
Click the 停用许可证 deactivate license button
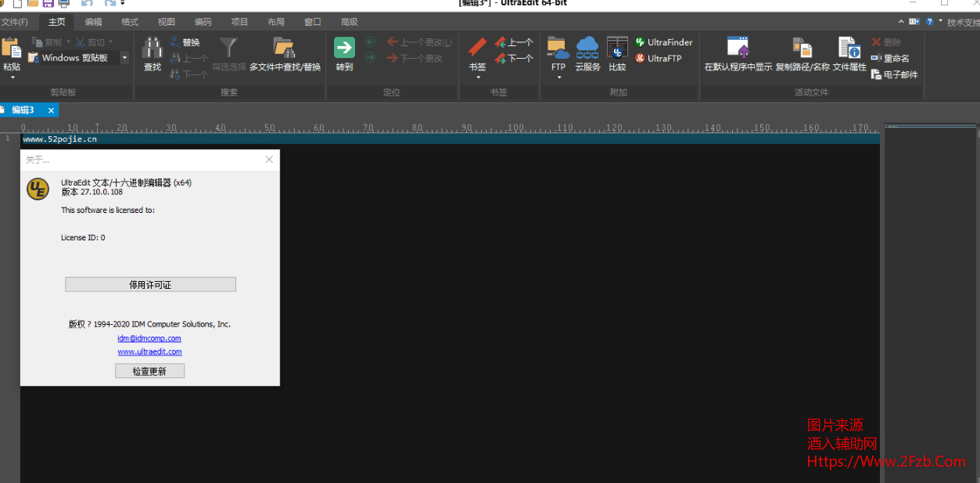pos(150,285)
